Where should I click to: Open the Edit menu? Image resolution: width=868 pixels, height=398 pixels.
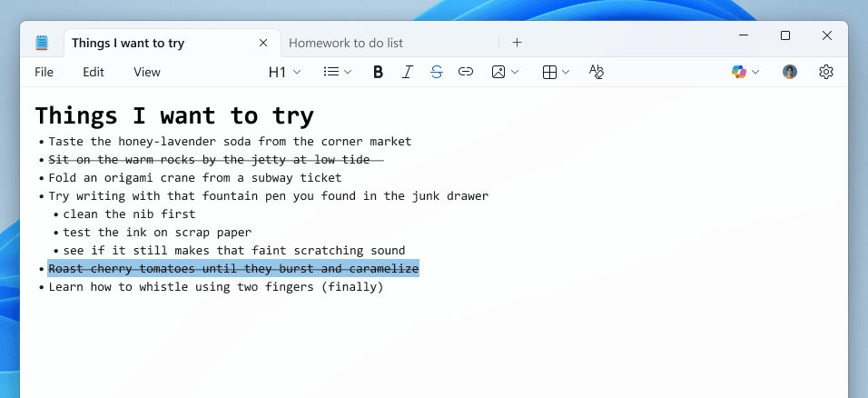tap(94, 72)
